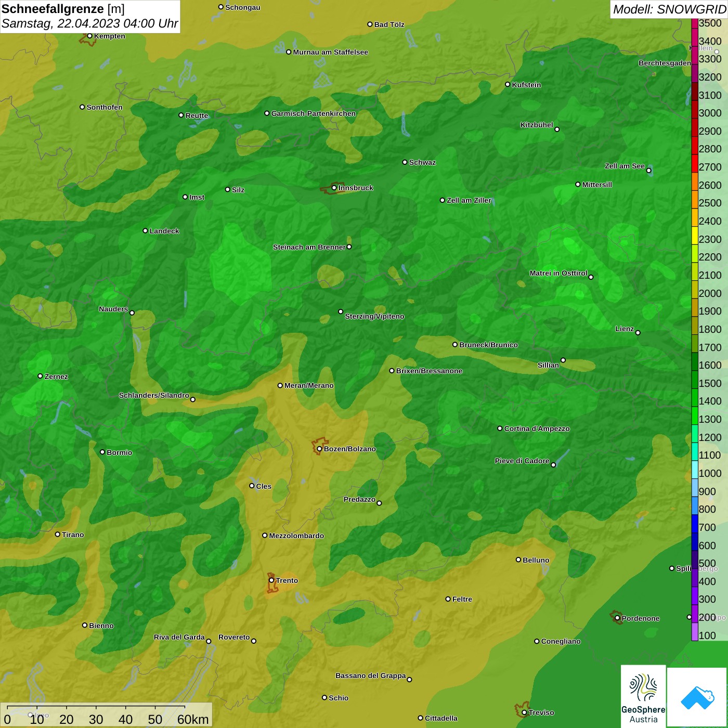The height and width of the screenshot is (728, 728).
Task: Click the Cles location dot
Action: click(252, 486)
